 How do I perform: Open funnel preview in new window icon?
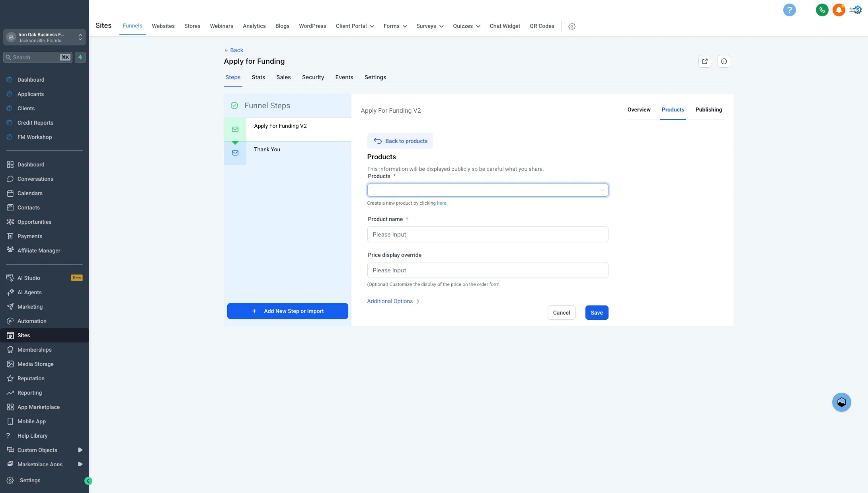tap(705, 61)
